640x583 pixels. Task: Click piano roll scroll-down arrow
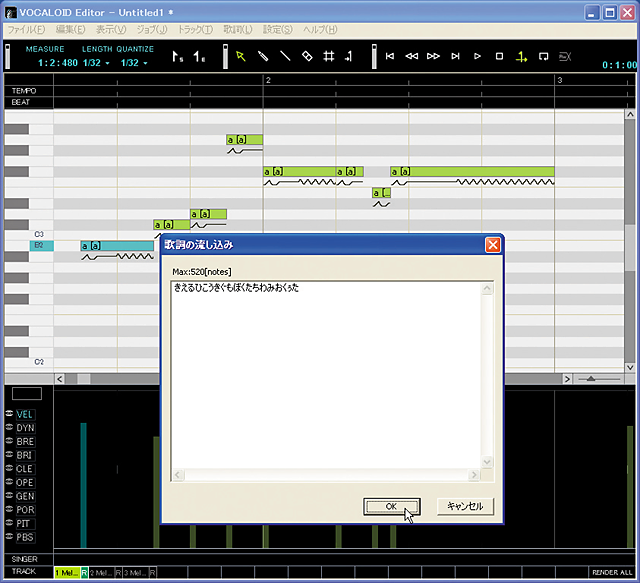click(630, 367)
